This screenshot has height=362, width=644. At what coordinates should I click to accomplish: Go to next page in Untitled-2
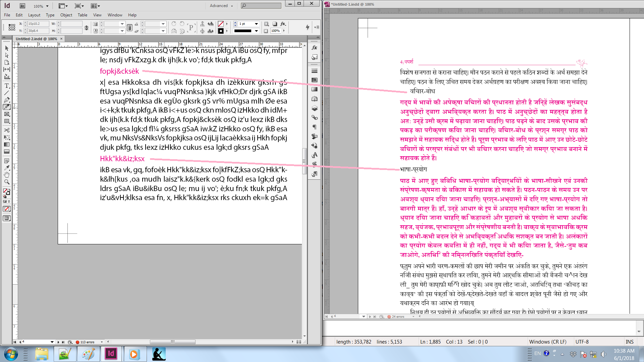pyautogui.click(x=58, y=342)
